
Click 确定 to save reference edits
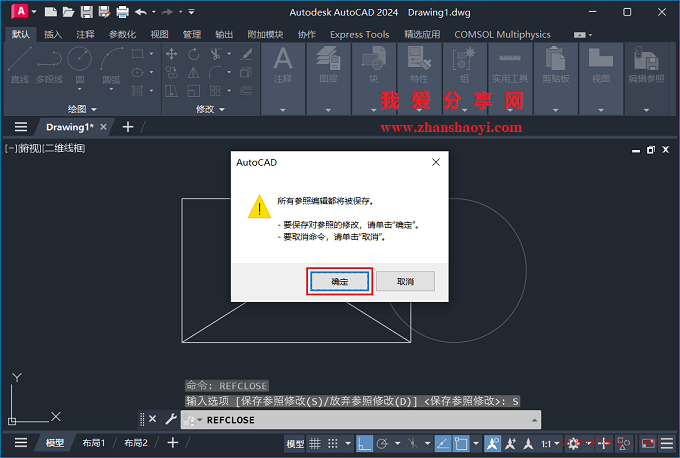(340, 281)
